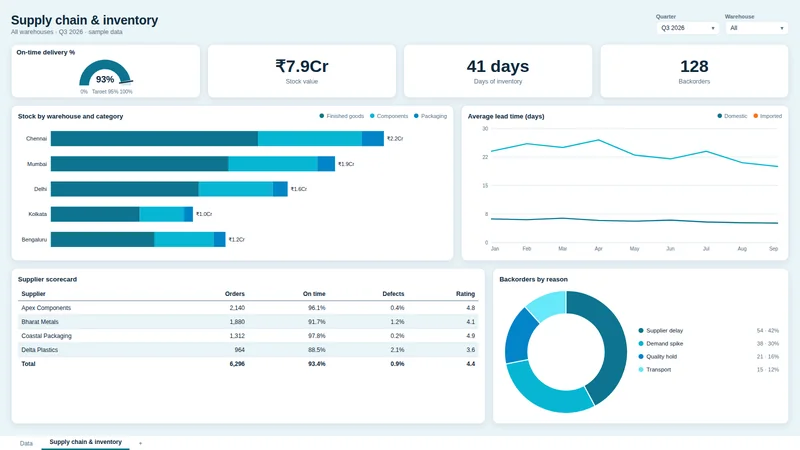Sort by the On time column header
The image size is (800, 450).
pyautogui.click(x=314, y=294)
